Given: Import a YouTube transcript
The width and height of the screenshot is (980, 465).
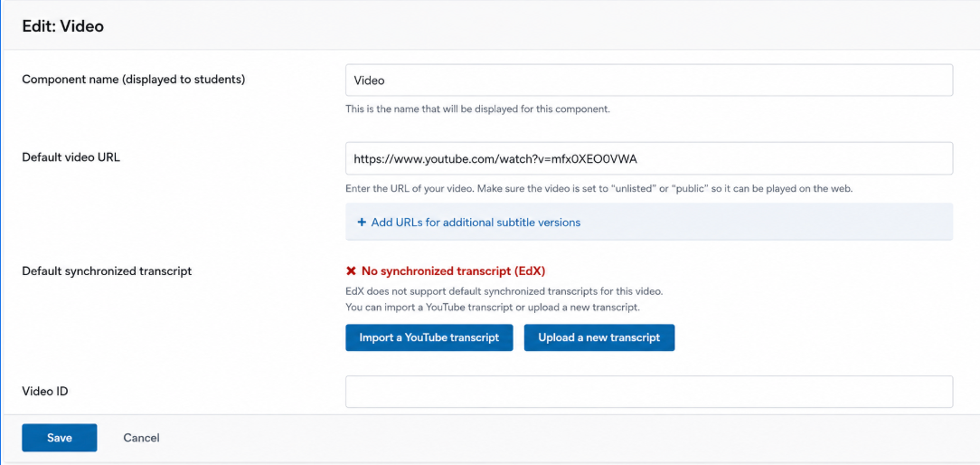Looking at the screenshot, I should [x=429, y=337].
